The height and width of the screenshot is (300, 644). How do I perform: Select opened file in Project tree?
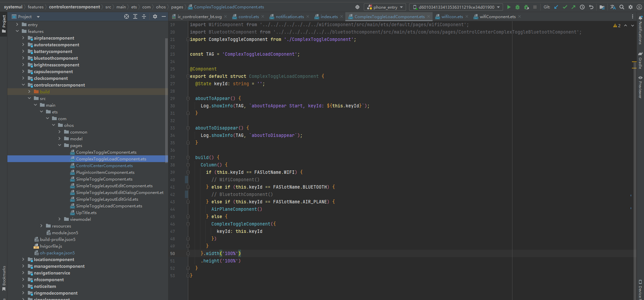click(127, 16)
